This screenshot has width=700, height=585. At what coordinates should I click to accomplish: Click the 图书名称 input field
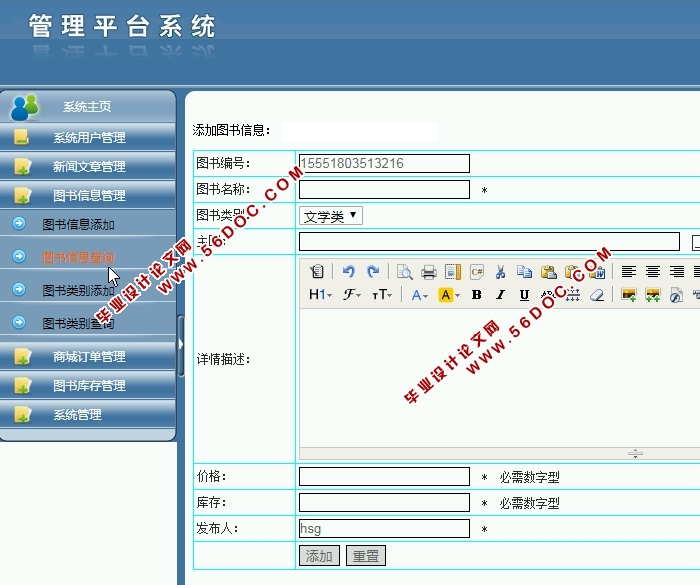click(384, 190)
